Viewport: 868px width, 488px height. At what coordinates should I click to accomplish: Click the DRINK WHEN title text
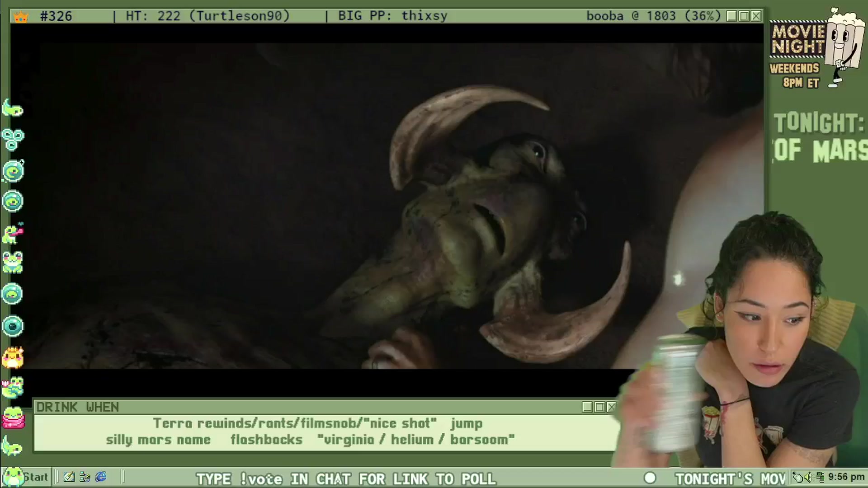77,407
